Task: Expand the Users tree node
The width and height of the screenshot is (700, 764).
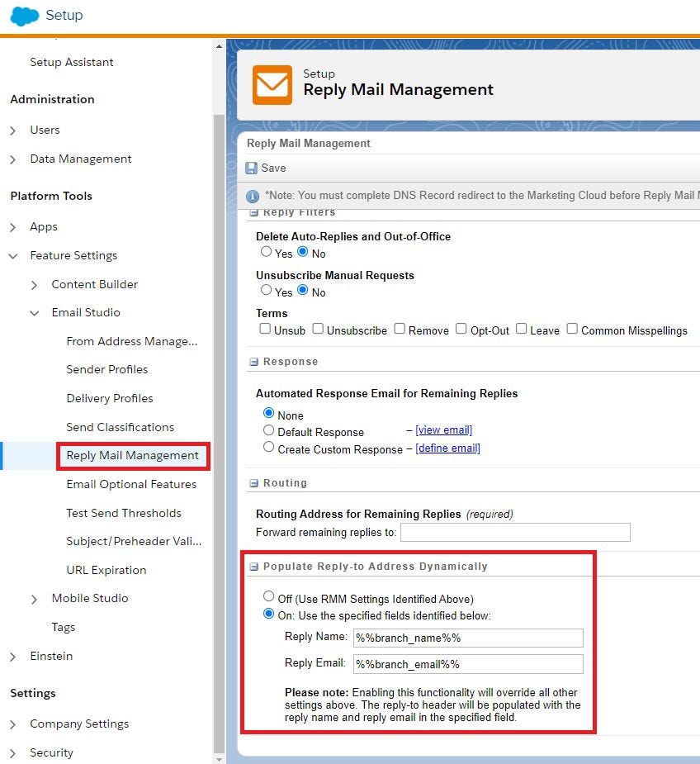Action: tap(13, 130)
